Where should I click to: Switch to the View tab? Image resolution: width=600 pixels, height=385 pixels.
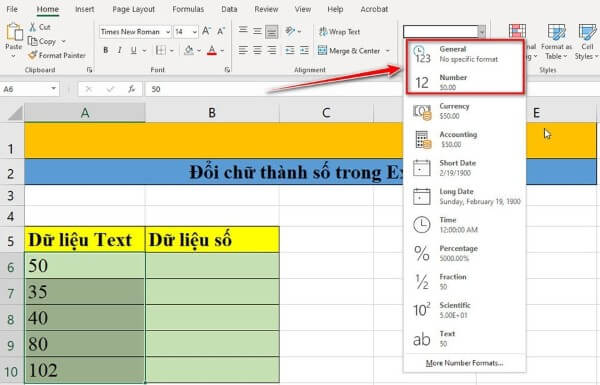[x=303, y=9]
